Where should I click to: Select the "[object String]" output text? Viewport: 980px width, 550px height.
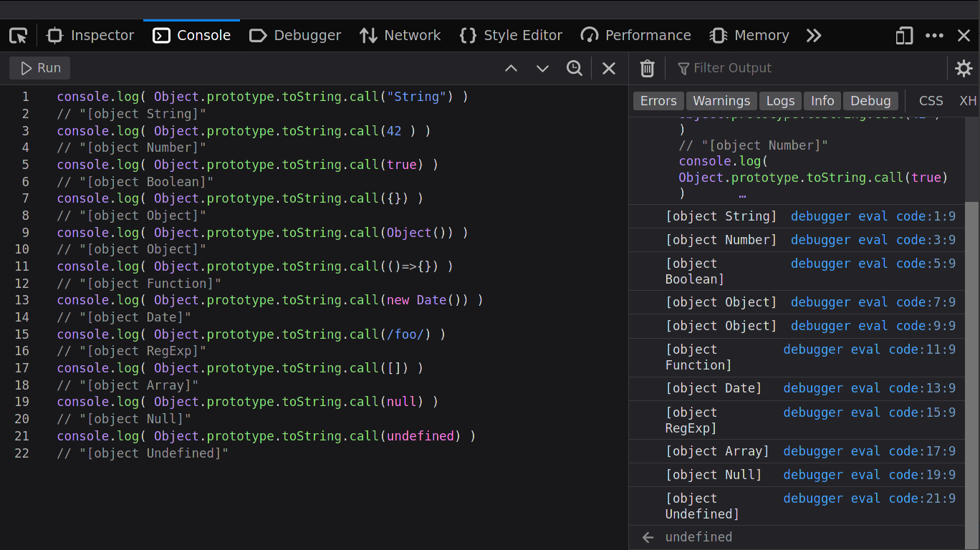pyautogui.click(x=721, y=216)
